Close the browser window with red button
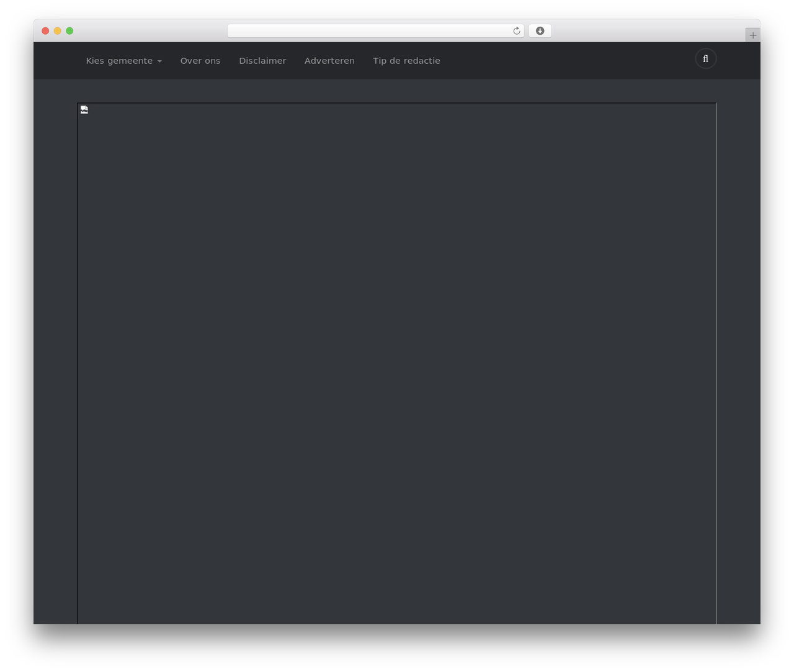The image size is (794, 672). point(45,31)
